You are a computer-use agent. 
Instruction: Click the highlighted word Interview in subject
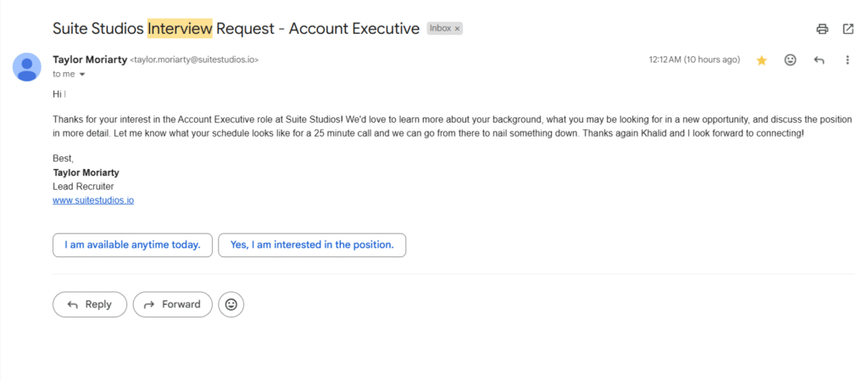pyautogui.click(x=180, y=28)
